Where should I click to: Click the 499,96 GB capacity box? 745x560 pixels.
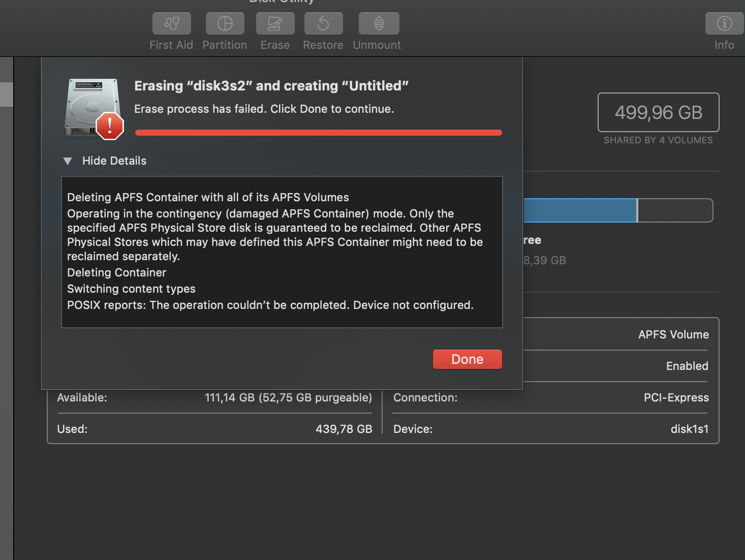tap(658, 112)
